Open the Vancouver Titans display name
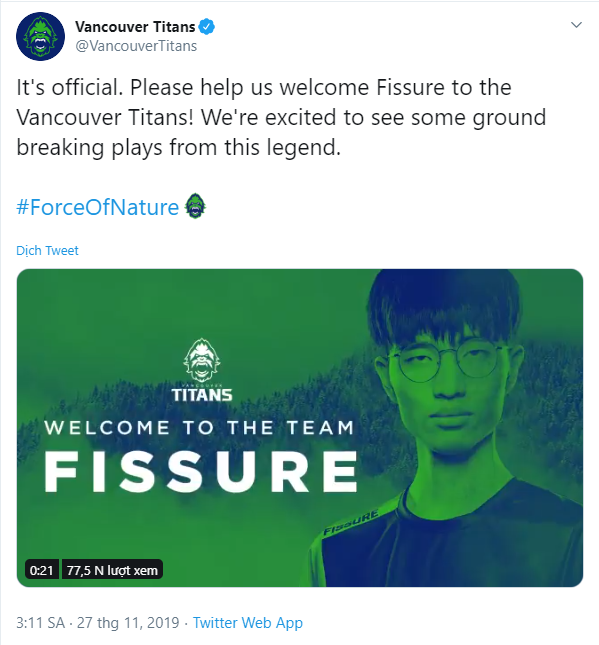Screen dimensions: 599x645 (135, 27)
